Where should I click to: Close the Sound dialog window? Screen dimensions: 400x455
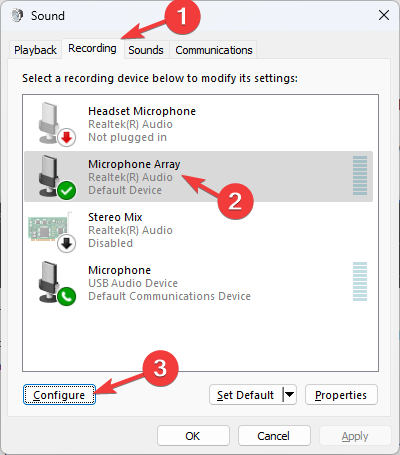coord(384,15)
